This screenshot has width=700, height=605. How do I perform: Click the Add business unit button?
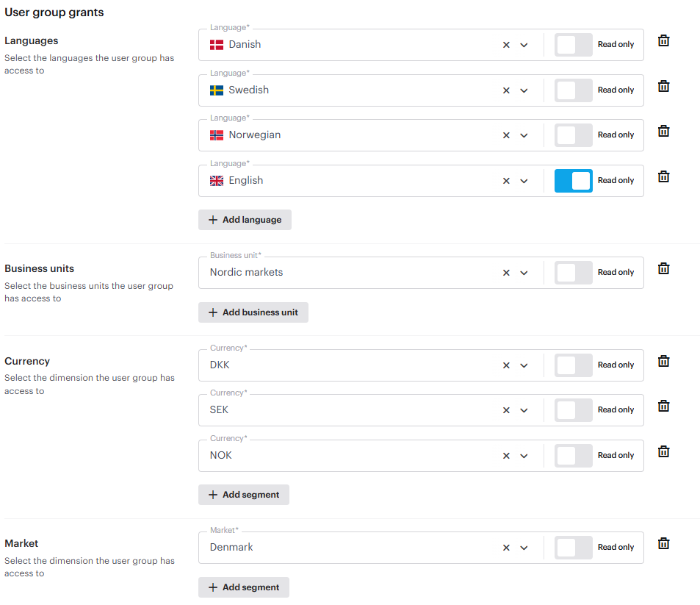[x=253, y=312]
